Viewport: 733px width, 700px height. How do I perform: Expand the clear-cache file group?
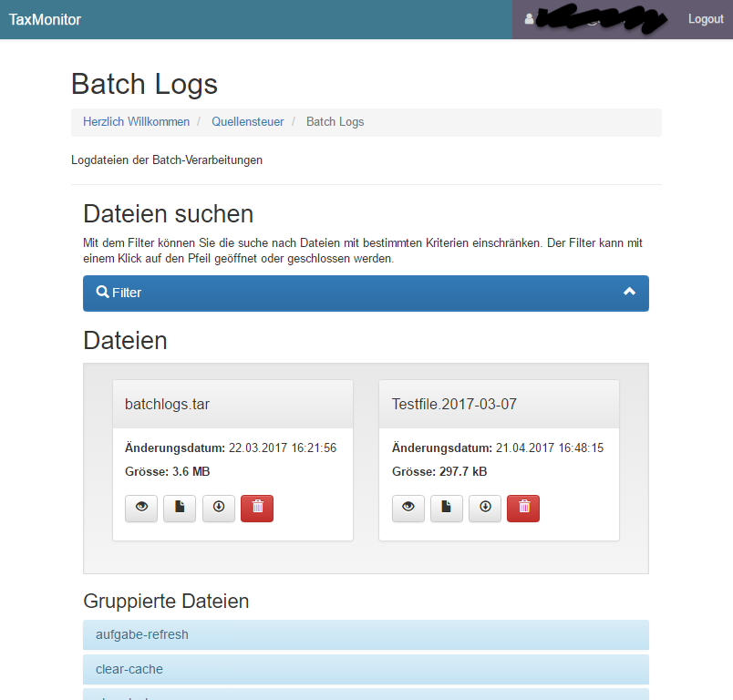coord(366,669)
